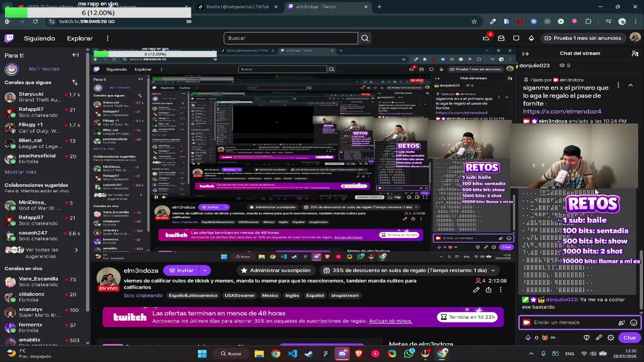Open the get bits diamond icon

pyautogui.click(x=531, y=38)
